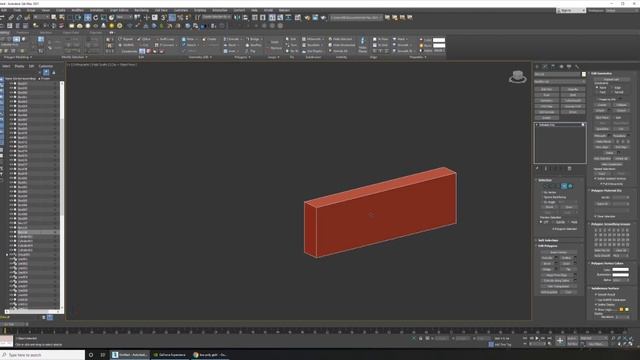Switch to the Display command panel tab

coord(569,67)
